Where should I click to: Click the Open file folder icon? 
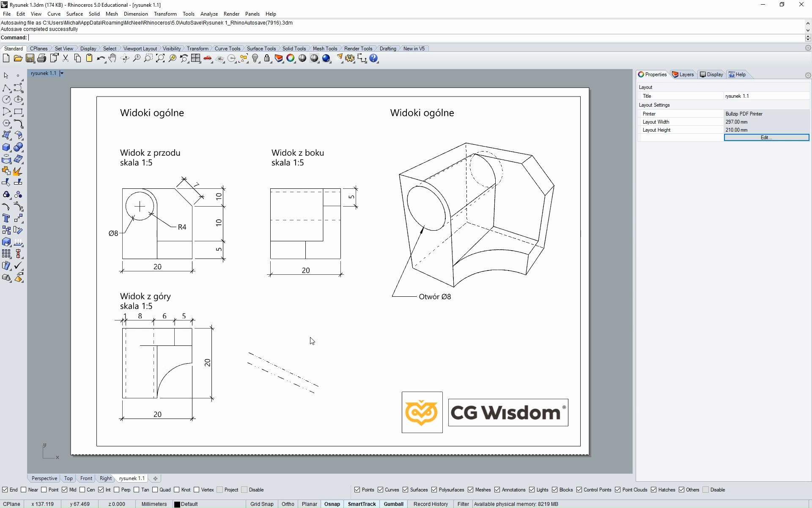(x=18, y=58)
